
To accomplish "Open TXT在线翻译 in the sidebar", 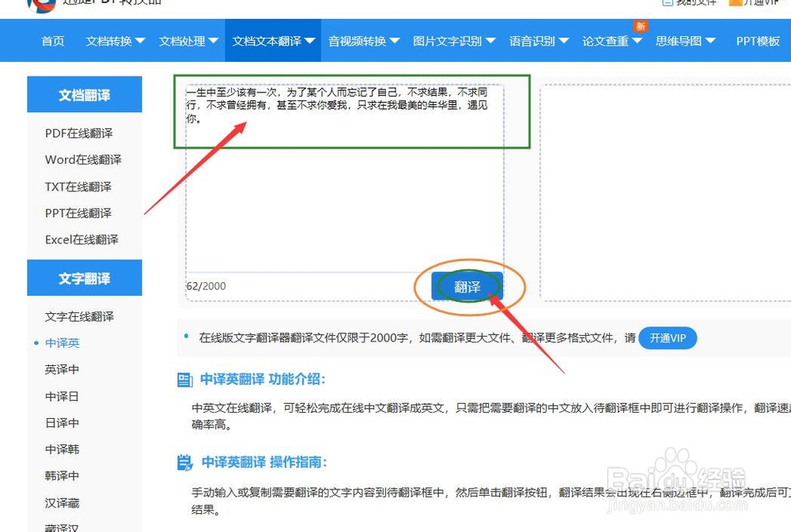I will (78, 187).
